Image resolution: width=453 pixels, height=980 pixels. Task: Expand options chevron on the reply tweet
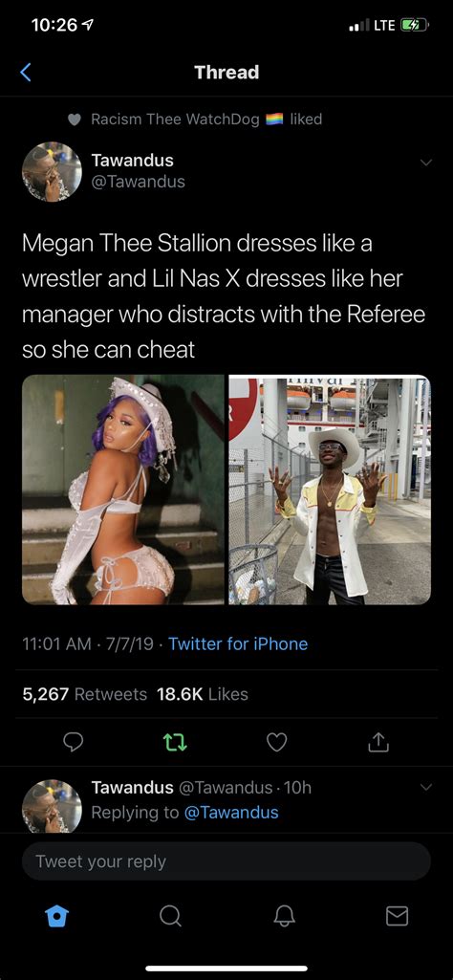point(425,788)
